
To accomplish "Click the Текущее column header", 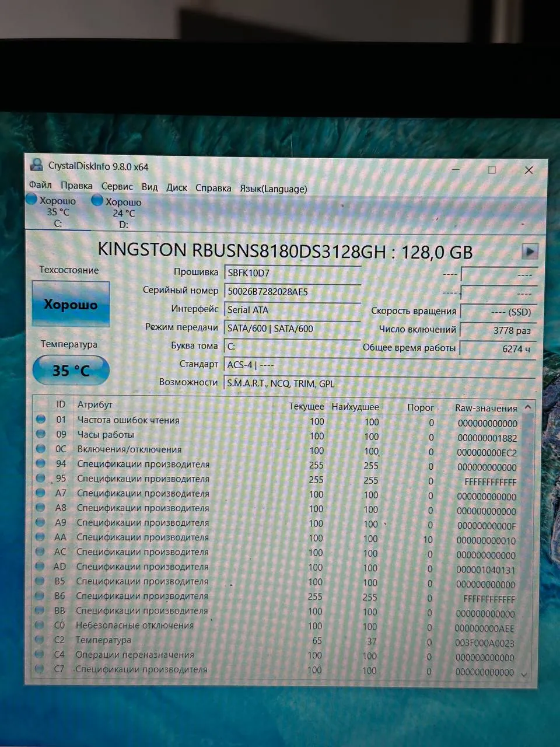I will 306,406.
